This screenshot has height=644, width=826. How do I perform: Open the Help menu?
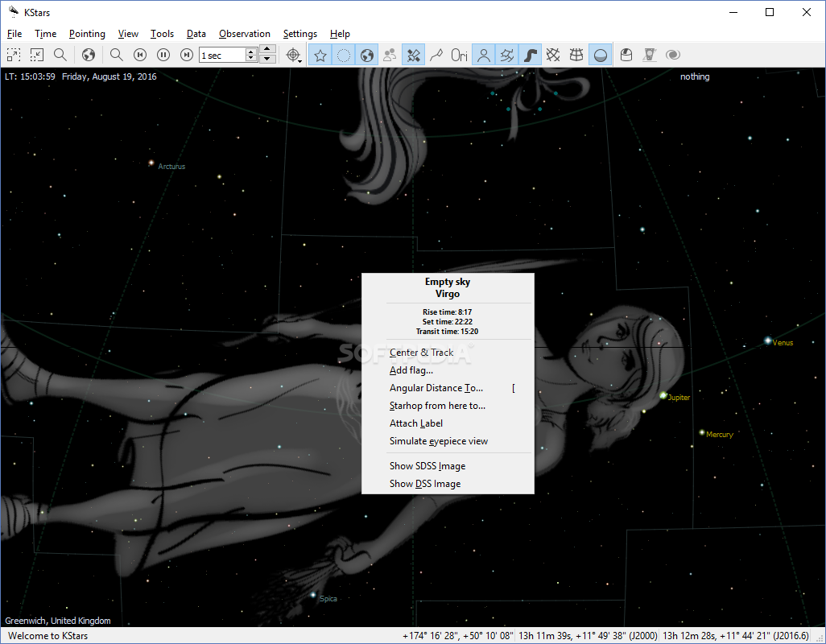pos(340,34)
